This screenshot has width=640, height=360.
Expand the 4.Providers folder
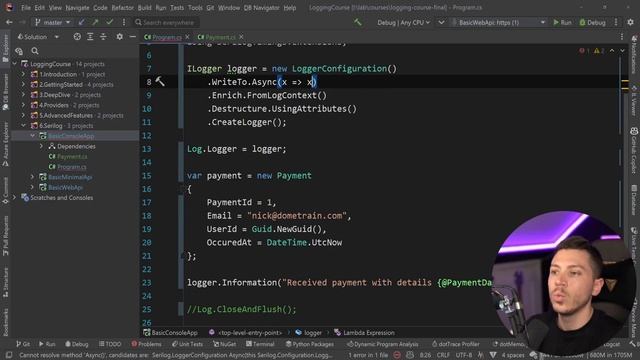23,105
